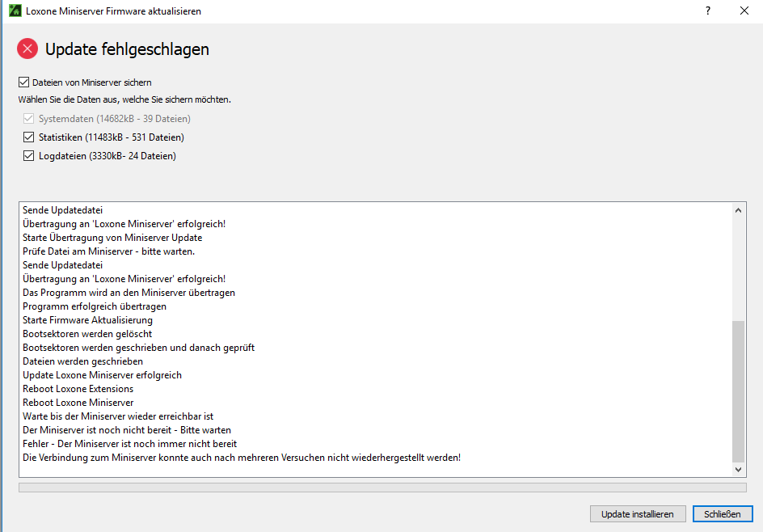Select log line 'Bootsektoren werden gelöscht'
Image resolution: width=763 pixels, height=532 pixels.
[87, 334]
